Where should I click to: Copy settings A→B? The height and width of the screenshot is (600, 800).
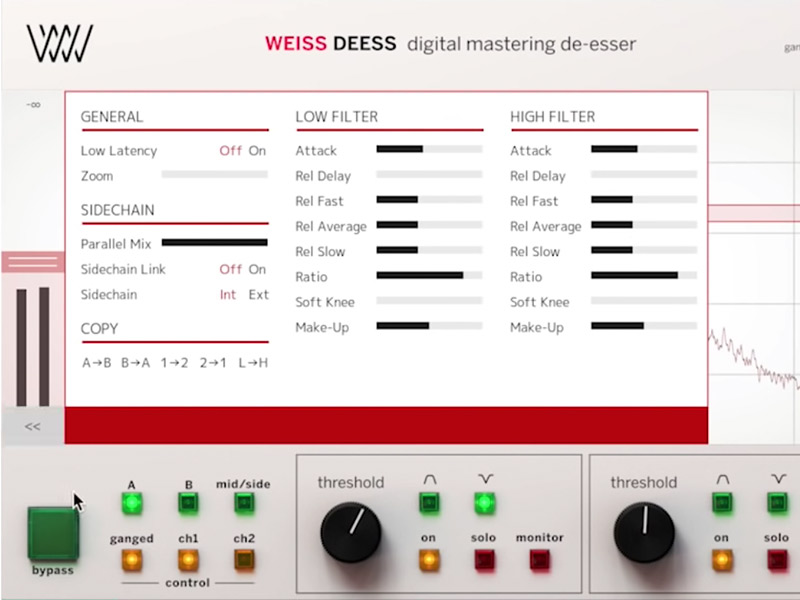click(x=95, y=363)
